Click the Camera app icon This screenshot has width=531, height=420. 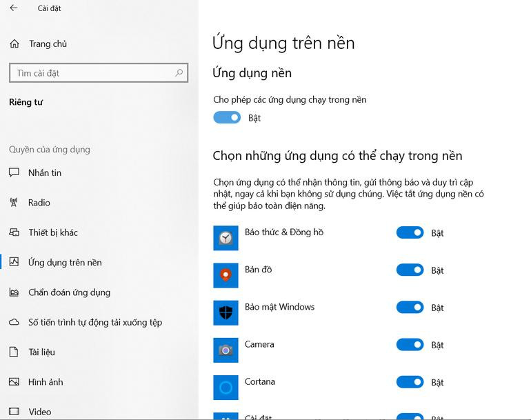tap(226, 350)
